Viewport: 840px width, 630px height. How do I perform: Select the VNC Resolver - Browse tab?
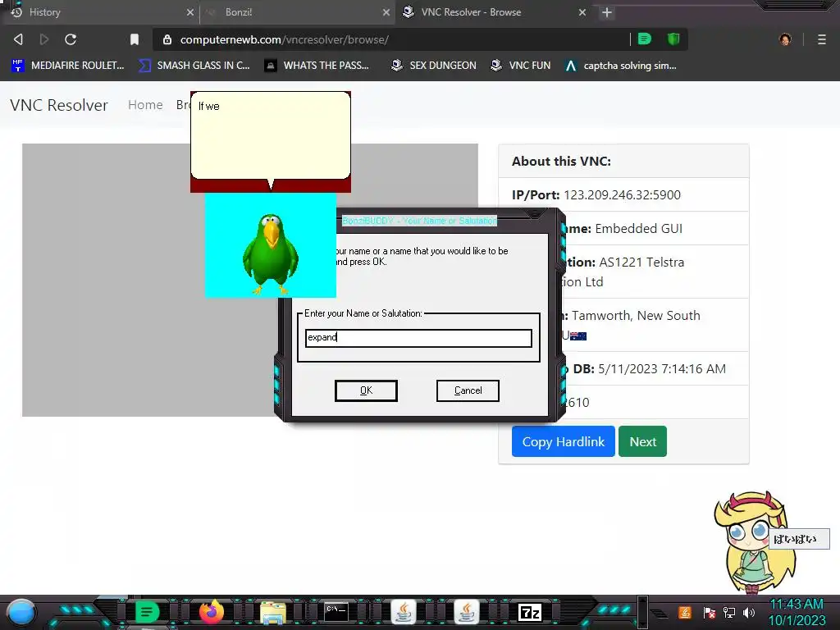pyautogui.click(x=493, y=12)
